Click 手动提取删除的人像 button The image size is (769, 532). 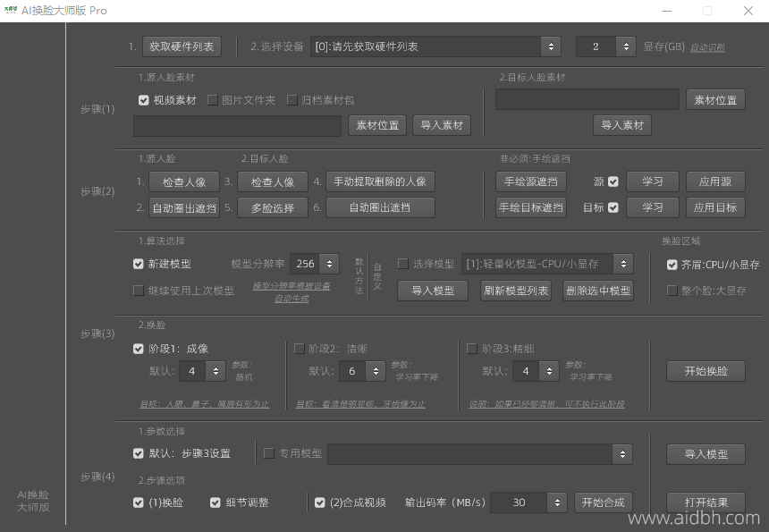pyautogui.click(x=380, y=182)
